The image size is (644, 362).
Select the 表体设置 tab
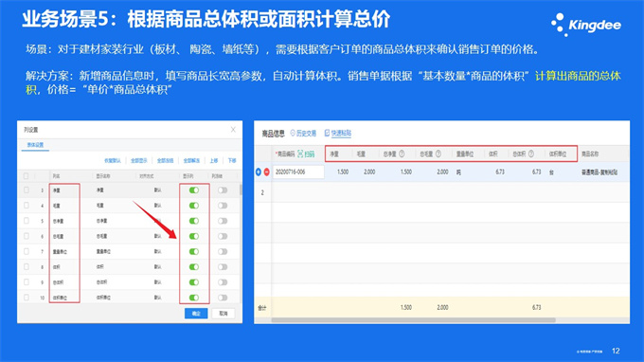click(x=35, y=145)
